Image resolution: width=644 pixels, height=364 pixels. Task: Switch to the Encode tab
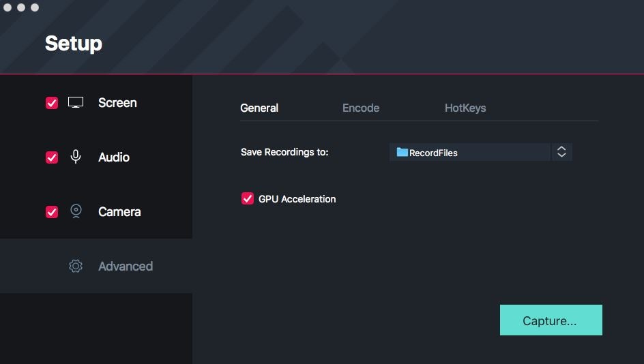point(361,108)
